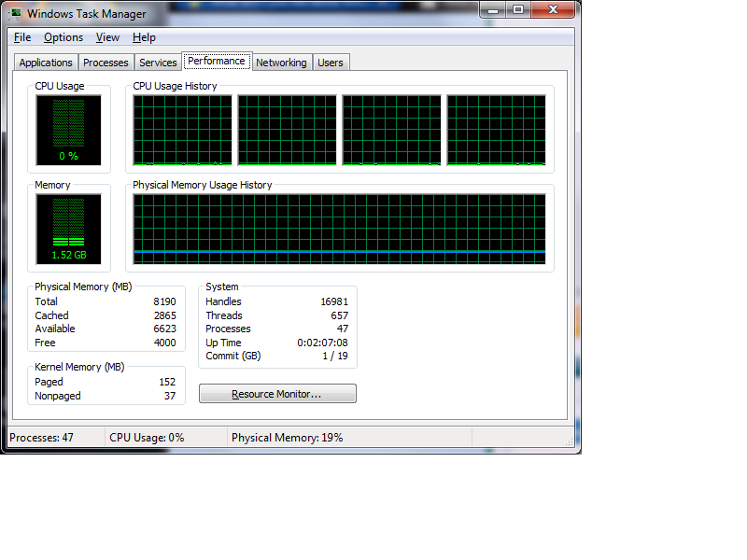Minimize the Task Manager window
747x560 pixels.
pyautogui.click(x=493, y=9)
